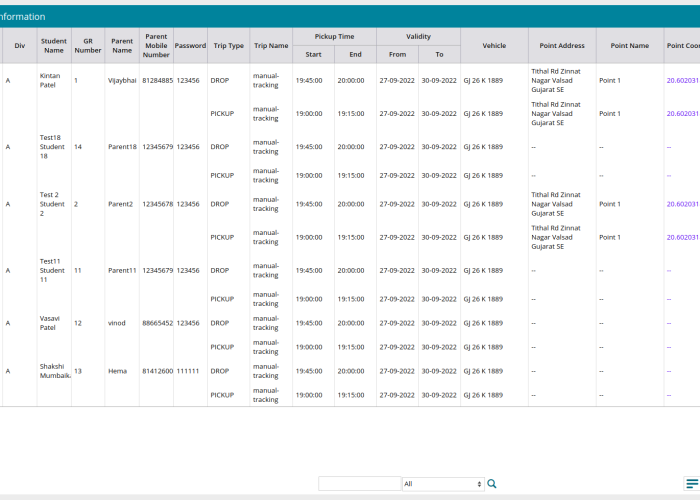
Task: Click the Parent Mobile Number column header
Action: (x=156, y=45)
